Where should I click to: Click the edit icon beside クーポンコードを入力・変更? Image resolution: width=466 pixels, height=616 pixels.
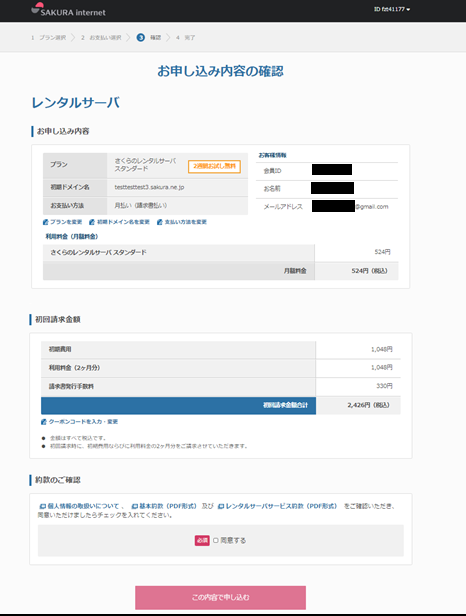[x=44, y=422]
